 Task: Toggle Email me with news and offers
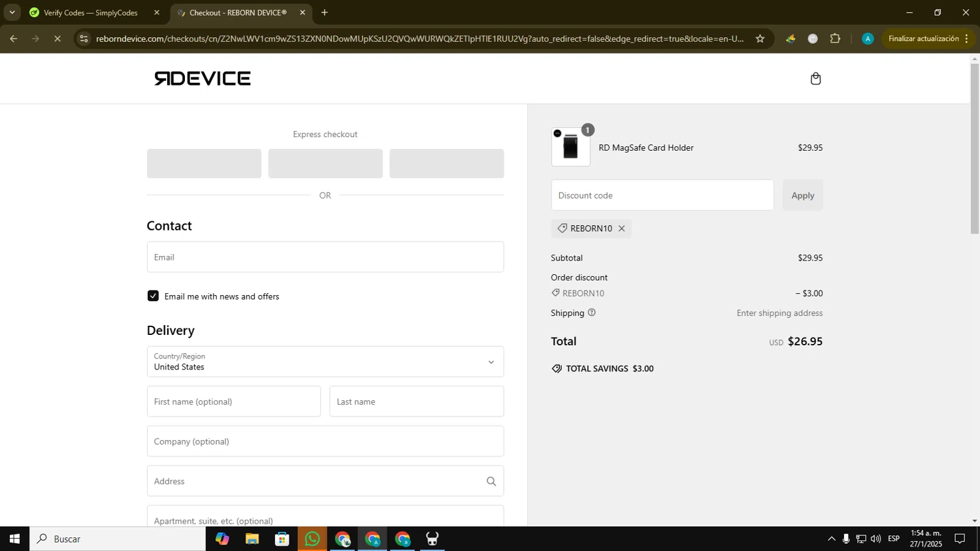click(153, 296)
